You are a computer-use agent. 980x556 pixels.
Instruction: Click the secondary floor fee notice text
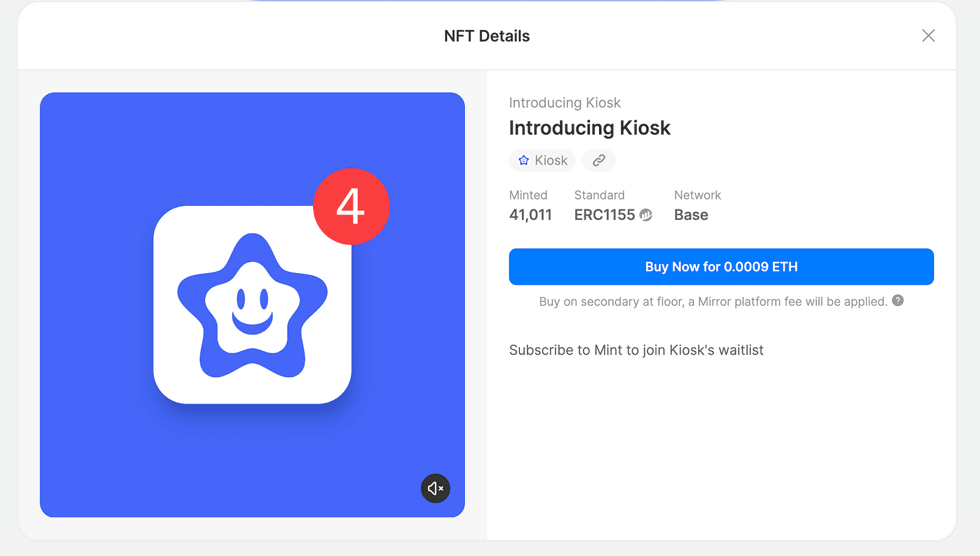coord(713,301)
